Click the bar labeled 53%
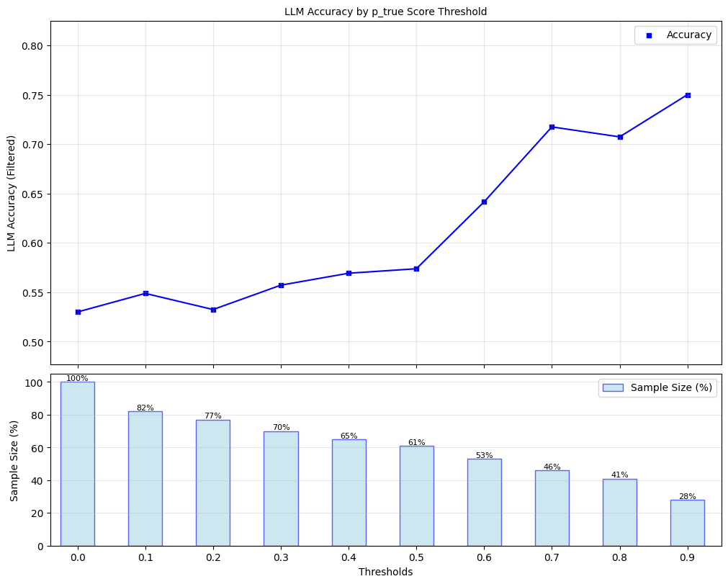728x584 pixels. [x=484, y=502]
